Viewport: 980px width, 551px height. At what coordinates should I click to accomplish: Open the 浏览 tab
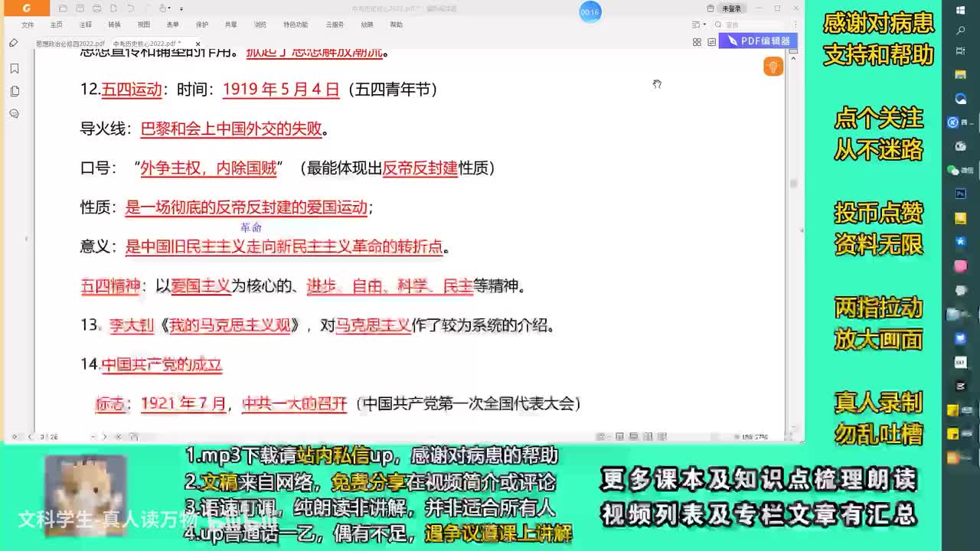pos(260,24)
